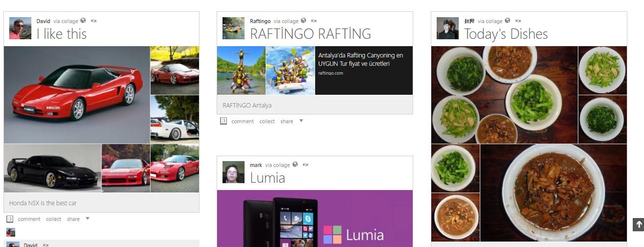Click the riff arrows icon on mark's post

point(305,165)
